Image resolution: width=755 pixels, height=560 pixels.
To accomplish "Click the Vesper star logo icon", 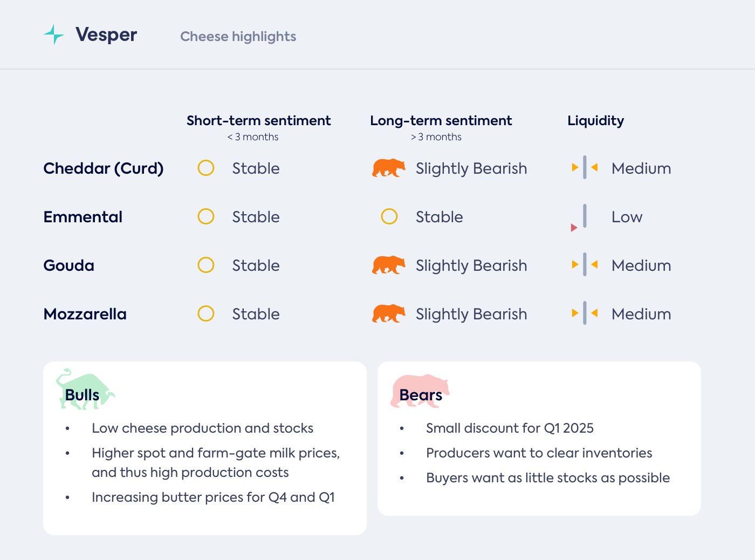I will tap(54, 35).
